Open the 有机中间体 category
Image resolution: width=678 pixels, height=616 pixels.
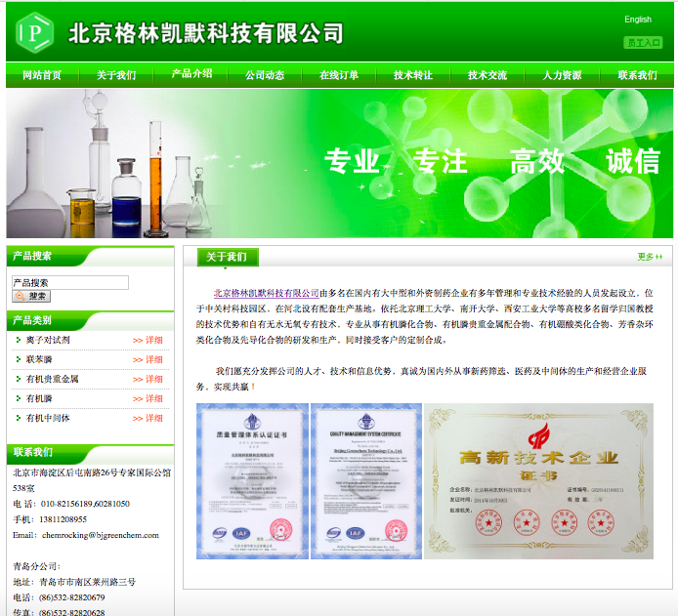pos(48,418)
